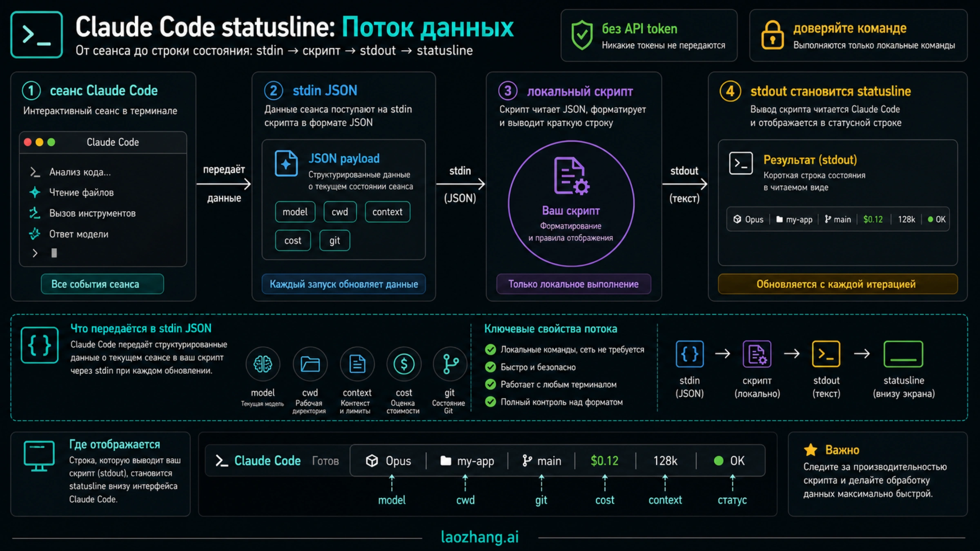Click '$0.12' in the bottom statusline

(604, 461)
